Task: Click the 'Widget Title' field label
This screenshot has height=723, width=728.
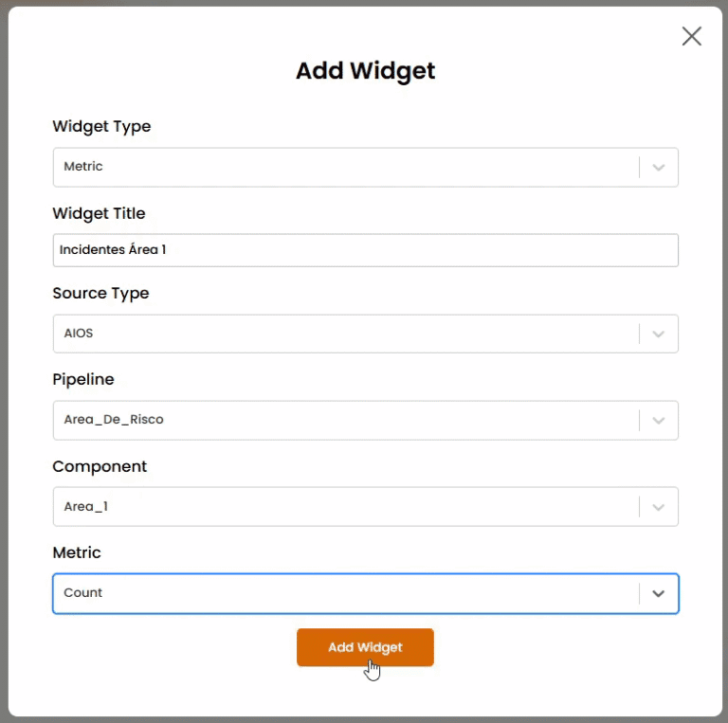Action: pyautogui.click(x=99, y=213)
